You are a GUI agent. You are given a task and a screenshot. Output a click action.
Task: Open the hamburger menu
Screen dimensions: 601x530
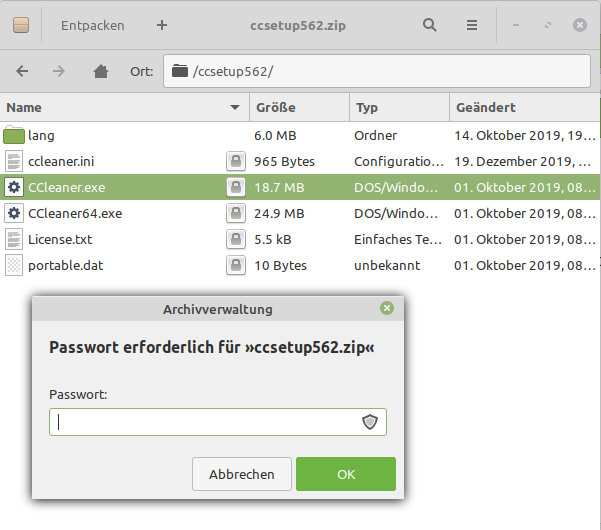coord(472,25)
